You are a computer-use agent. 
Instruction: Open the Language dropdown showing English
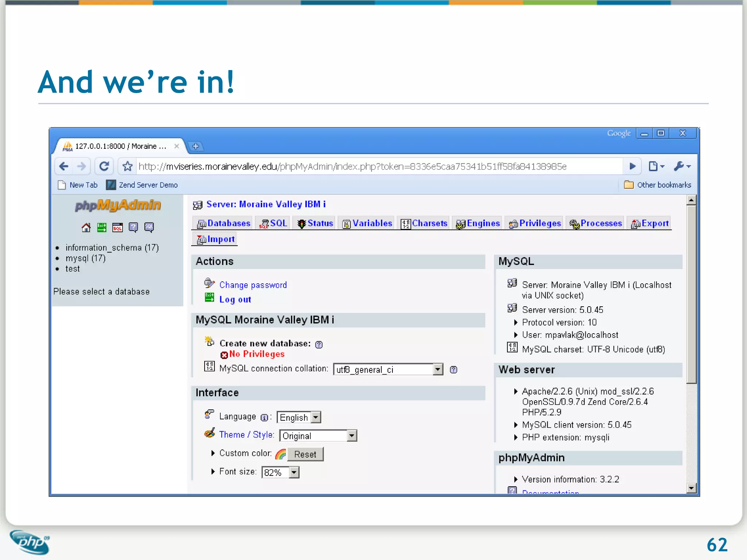[316, 417]
